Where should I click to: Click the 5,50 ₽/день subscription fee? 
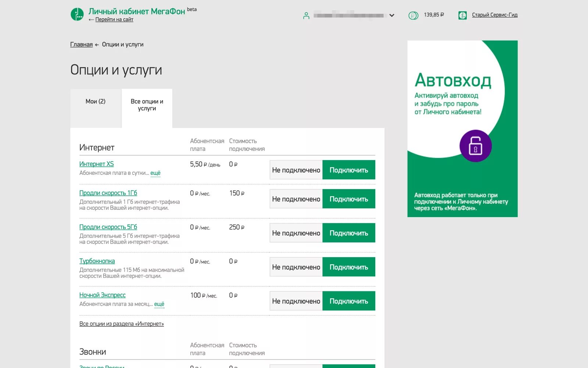pos(205,164)
